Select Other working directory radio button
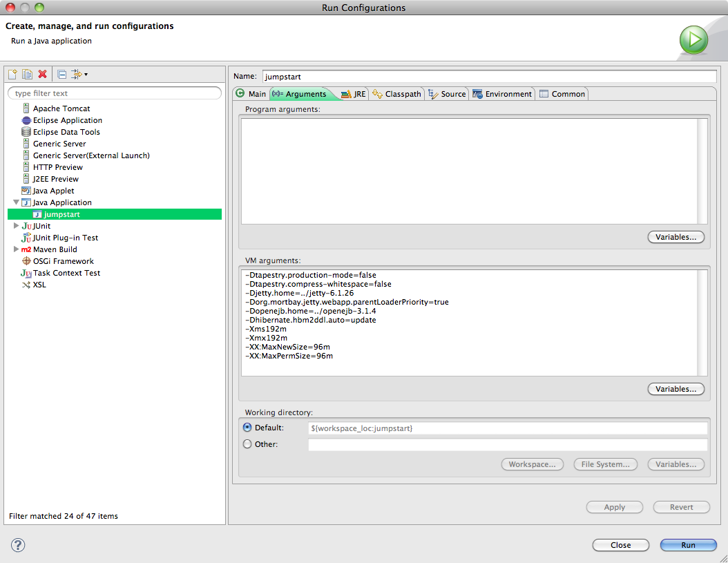Image resolution: width=728 pixels, height=563 pixels. click(x=247, y=444)
